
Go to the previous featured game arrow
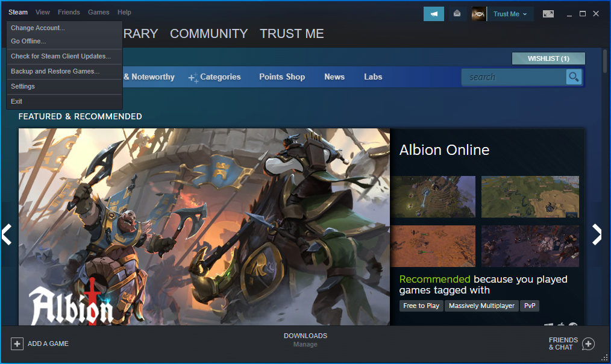(x=7, y=234)
